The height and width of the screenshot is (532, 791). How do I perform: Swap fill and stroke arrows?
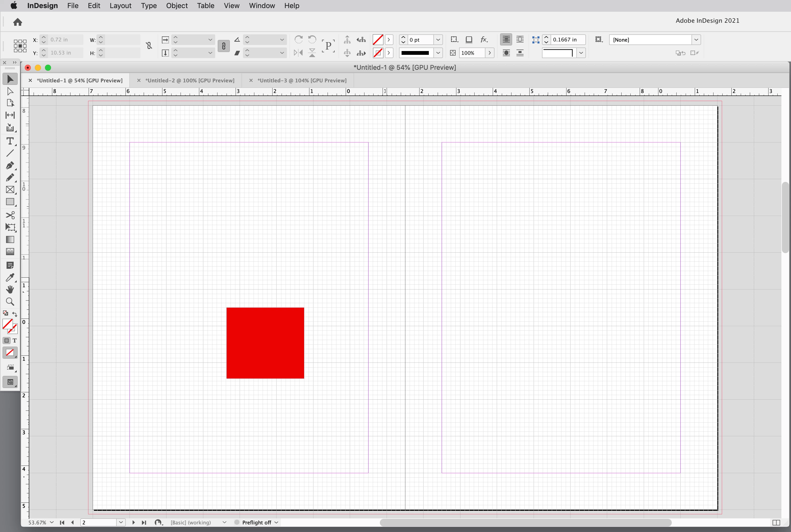click(15, 314)
